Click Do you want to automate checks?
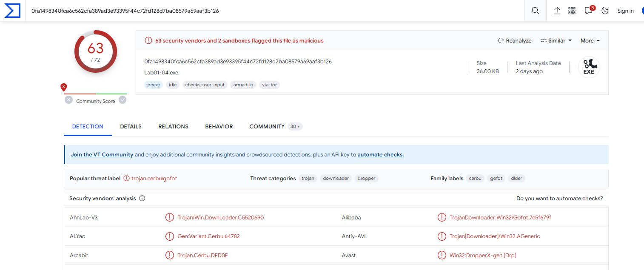Screen dimensions: 644x270 point(559,199)
